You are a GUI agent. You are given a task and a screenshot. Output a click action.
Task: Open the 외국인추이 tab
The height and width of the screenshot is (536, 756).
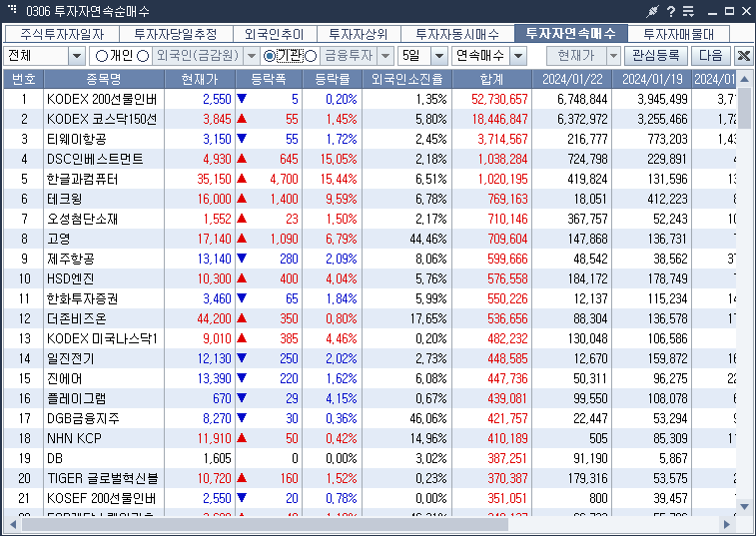(275, 34)
